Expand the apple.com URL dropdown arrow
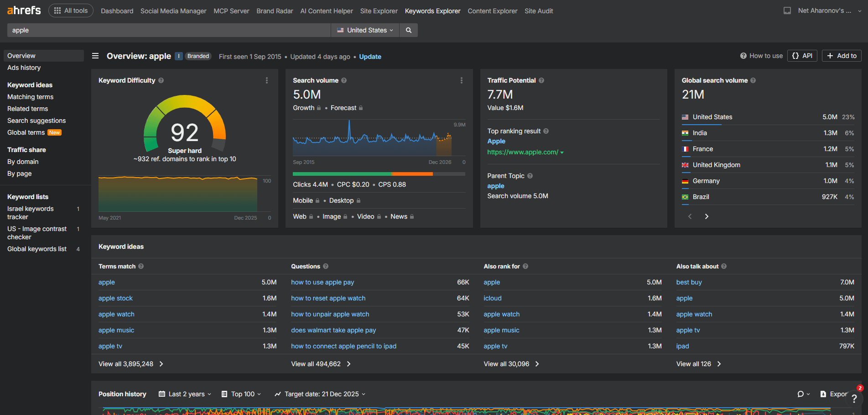Image resolution: width=868 pixels, height=415 pixels. point(561,152)
